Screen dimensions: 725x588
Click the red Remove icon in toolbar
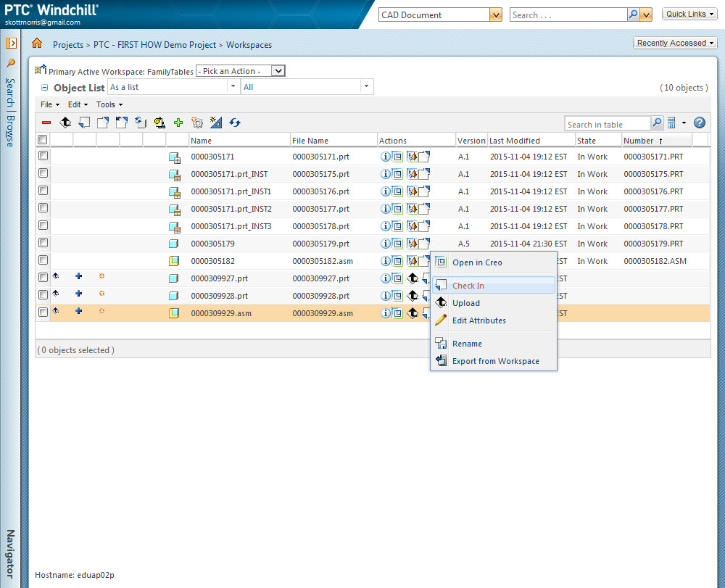tap(46, 123)
